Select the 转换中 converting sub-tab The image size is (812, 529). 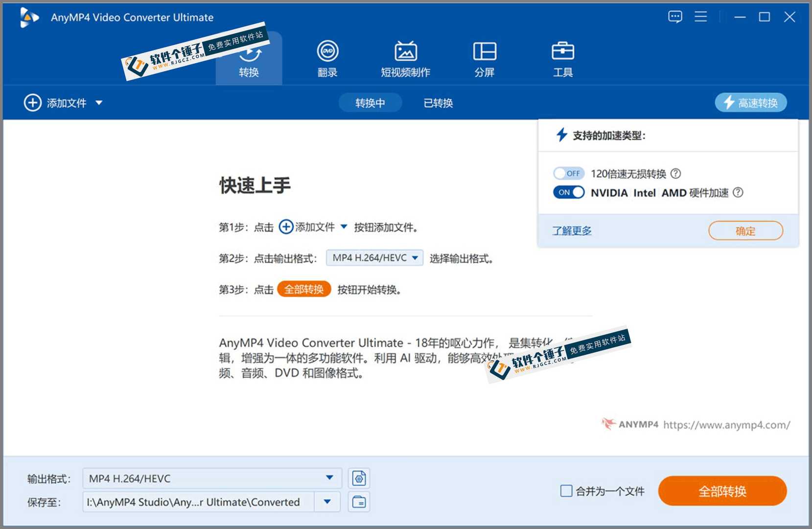[370, 103]
